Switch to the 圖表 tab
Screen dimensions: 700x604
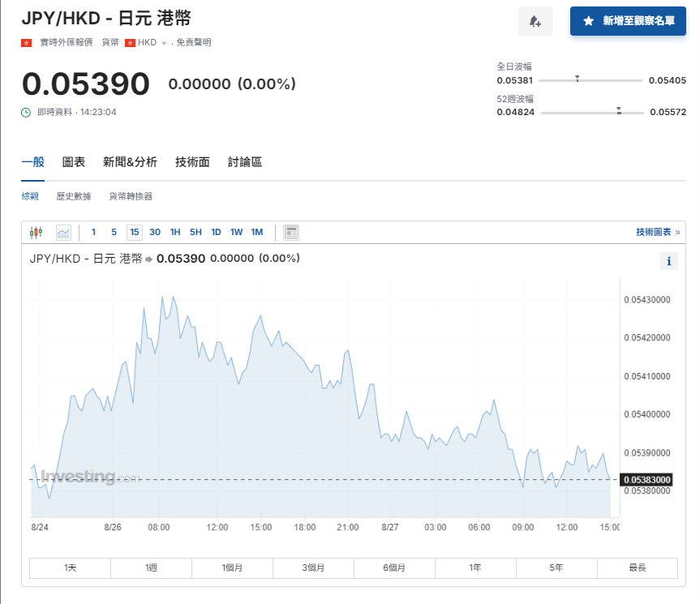point(74,162)
